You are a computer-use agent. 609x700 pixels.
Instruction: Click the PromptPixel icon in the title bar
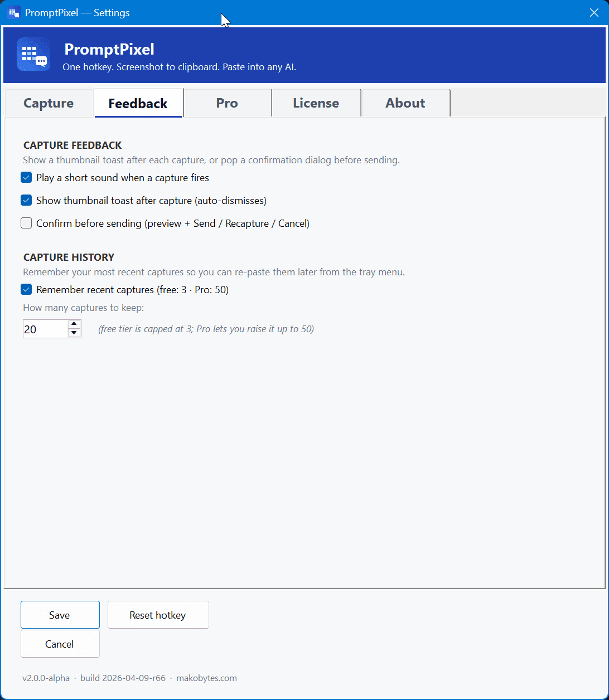click(x=13, y=12)
